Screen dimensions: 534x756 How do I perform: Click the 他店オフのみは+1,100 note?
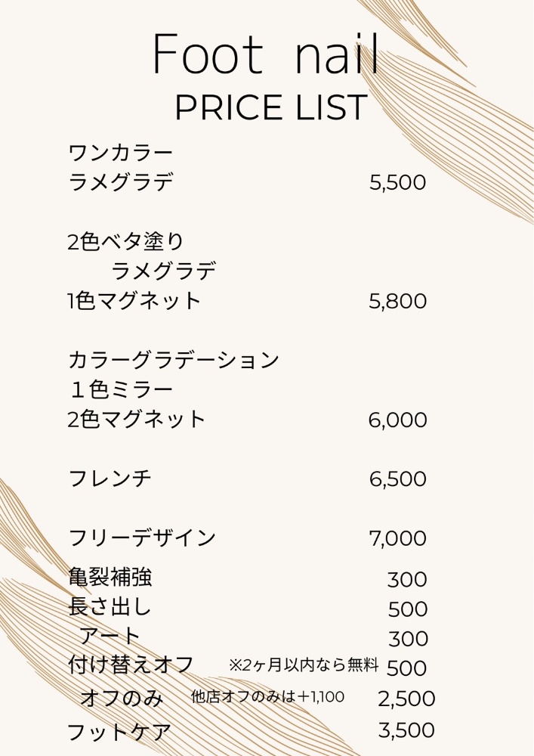267,697
